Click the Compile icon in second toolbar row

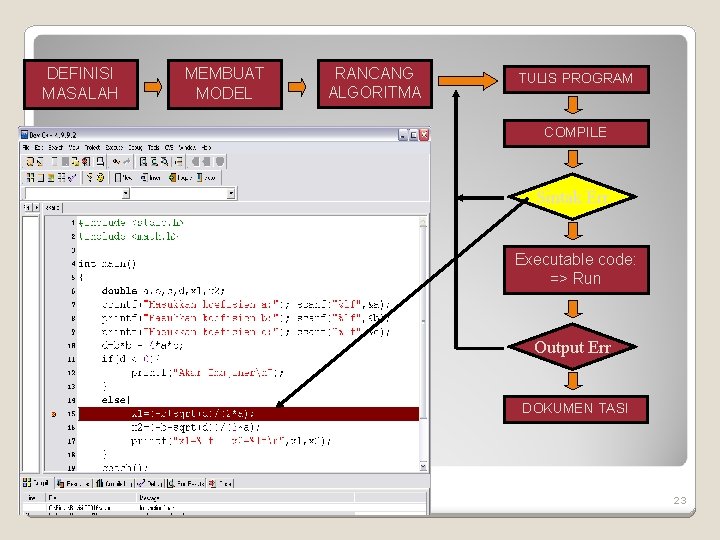(x=30, y=177)
